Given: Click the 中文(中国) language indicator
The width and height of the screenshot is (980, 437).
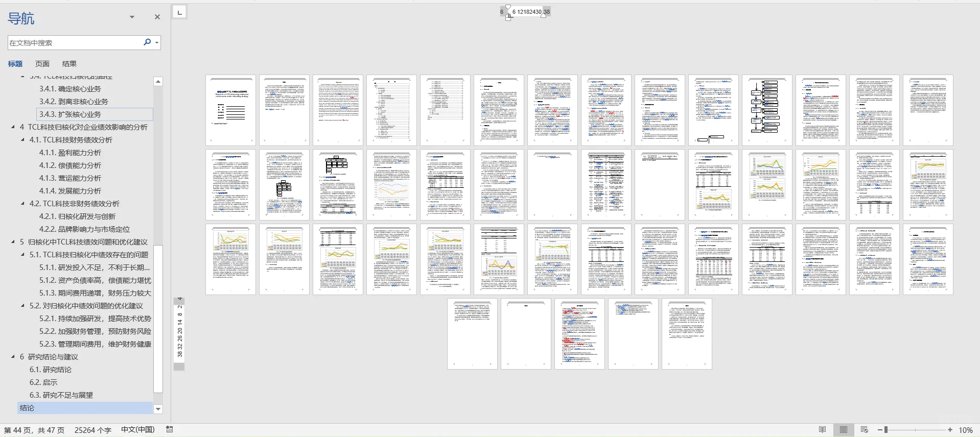Looking at the screenshot, I should (x=138, y=430).
